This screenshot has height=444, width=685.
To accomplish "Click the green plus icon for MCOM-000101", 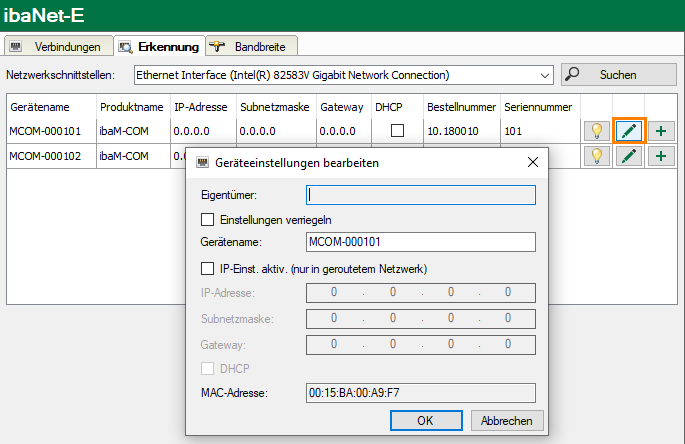I will pos(660,130).
